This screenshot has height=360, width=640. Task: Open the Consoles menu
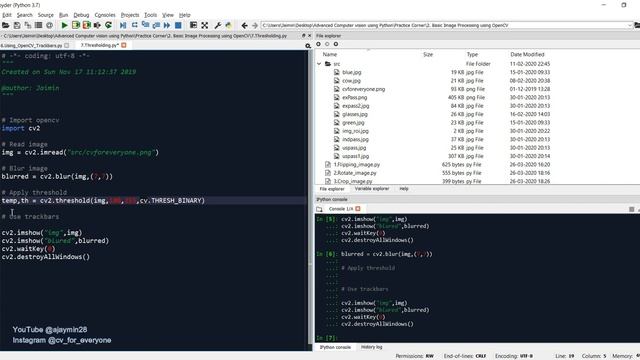105,15
